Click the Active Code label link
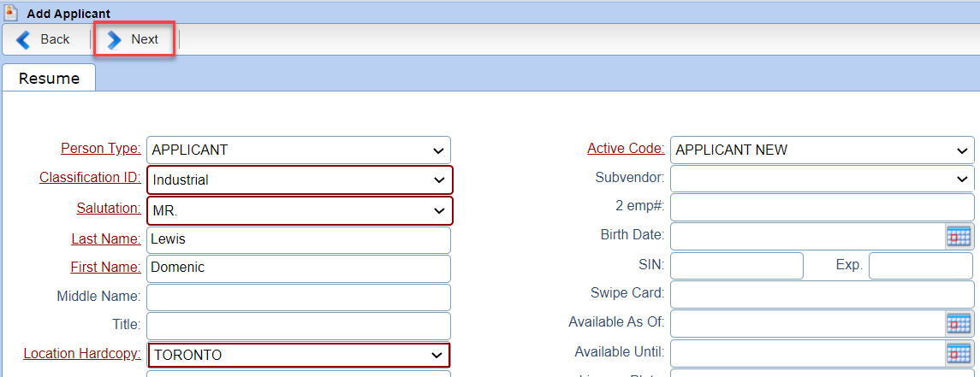The image size is (980, 377). [626, 149]
